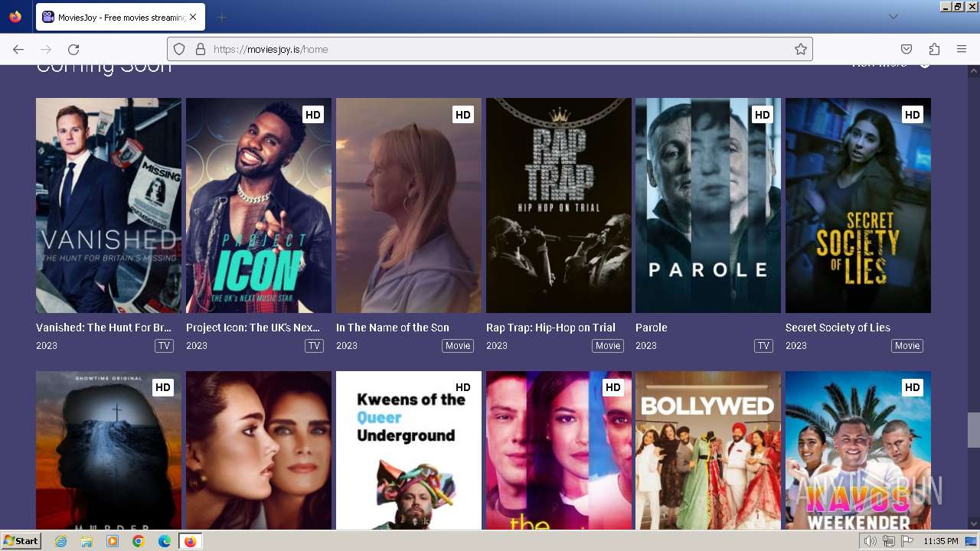
Task: Open poster with two women's faces
Action: [x=259, y=451]
